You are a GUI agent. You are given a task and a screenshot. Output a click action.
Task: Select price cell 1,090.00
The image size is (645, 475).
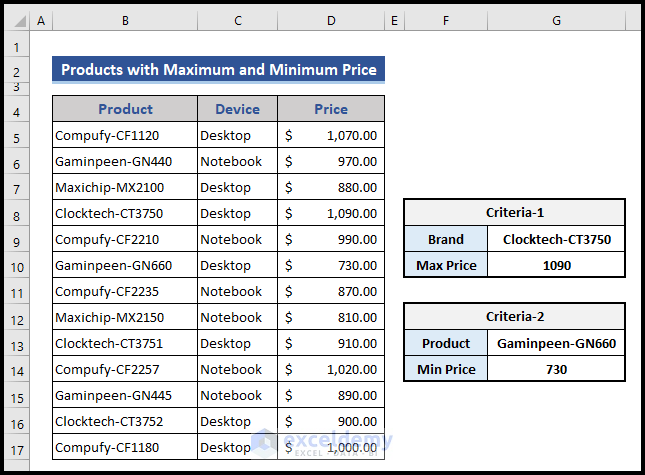[331, 213]
